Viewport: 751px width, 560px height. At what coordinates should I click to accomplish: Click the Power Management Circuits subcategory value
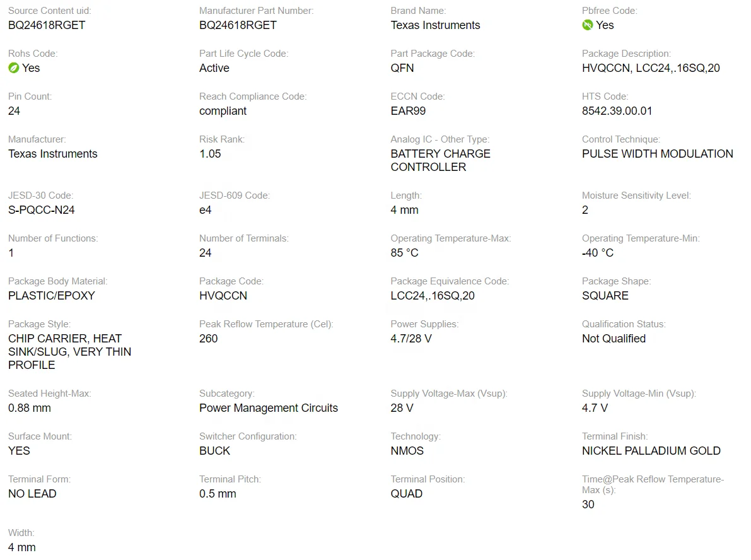[x=269, y=408]
